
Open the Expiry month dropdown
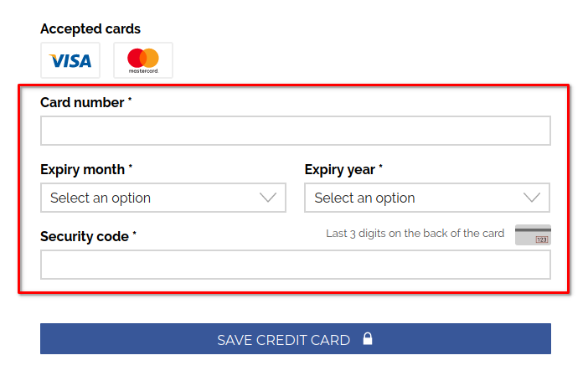point(162,198)
